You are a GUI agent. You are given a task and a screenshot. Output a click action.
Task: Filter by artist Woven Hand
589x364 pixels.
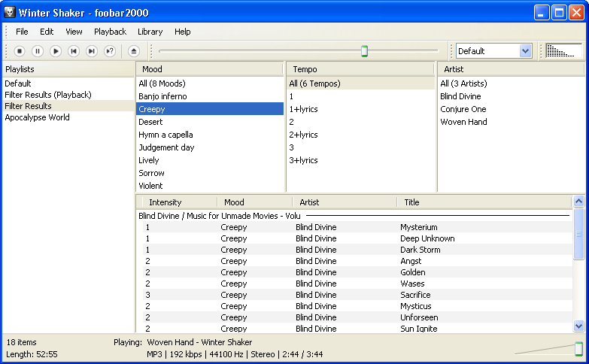click(512, 122)
